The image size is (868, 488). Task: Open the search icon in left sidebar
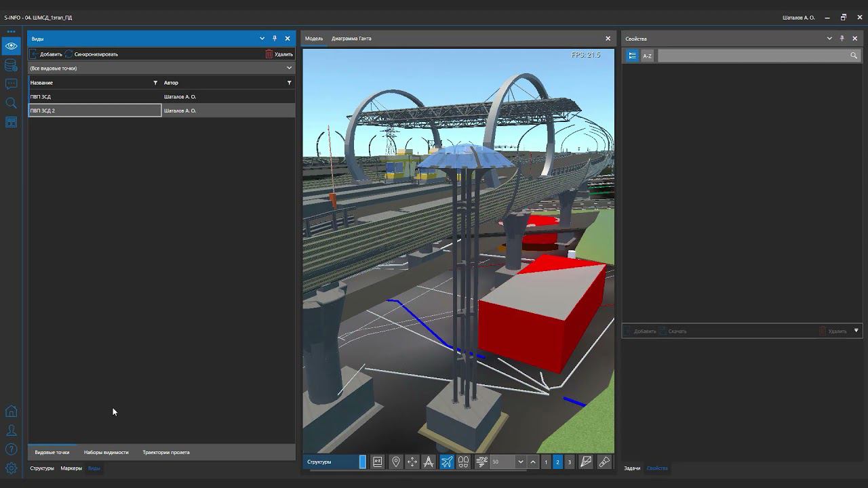pos(11,103)
